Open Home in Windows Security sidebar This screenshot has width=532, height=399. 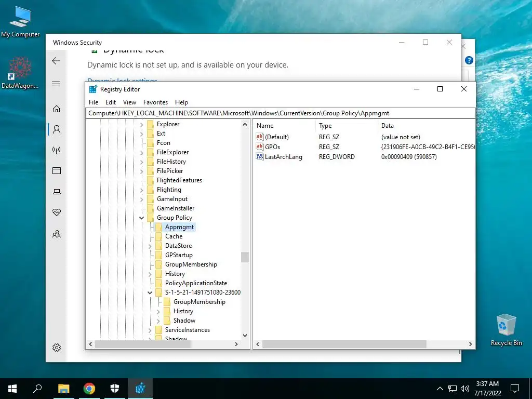pos(57,109)
